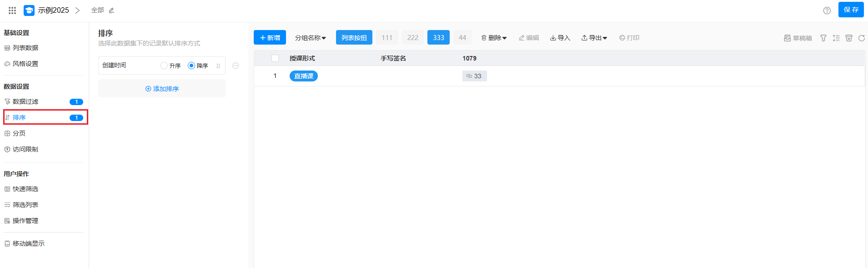Remove the 创建时间 sort rule with minus icon

[x=236, y=66]
